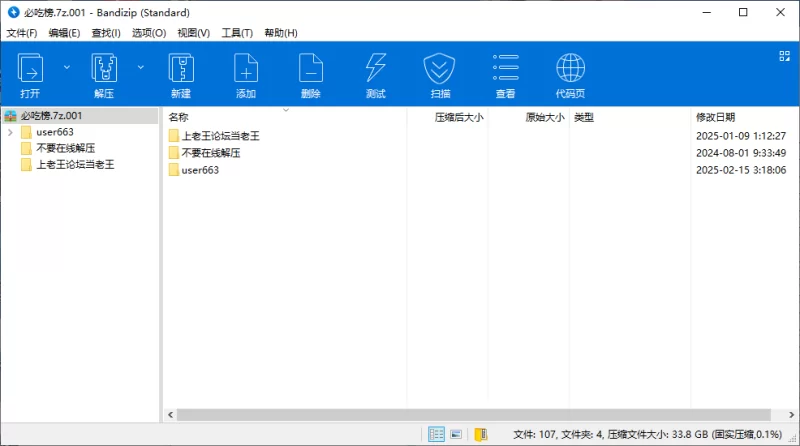Sort by 压缩后大小 column header

click(459, 117)
